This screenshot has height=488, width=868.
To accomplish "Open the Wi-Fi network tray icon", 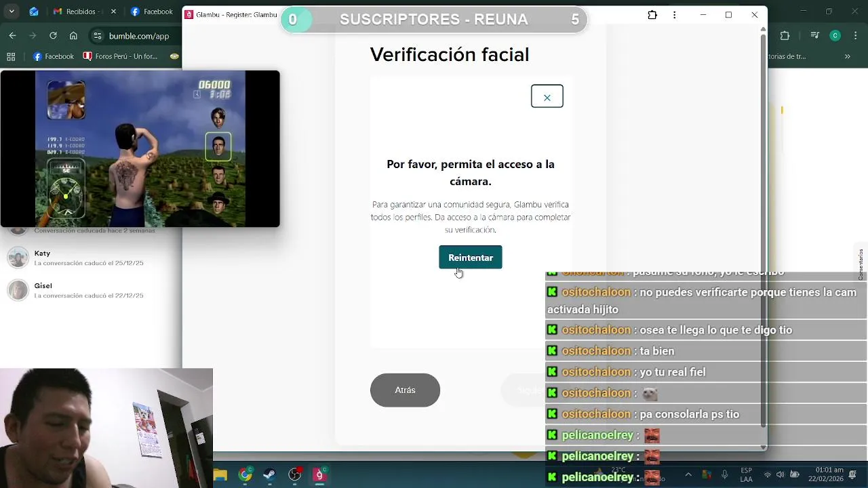I will pyautogui.click(x=768, y=475).
